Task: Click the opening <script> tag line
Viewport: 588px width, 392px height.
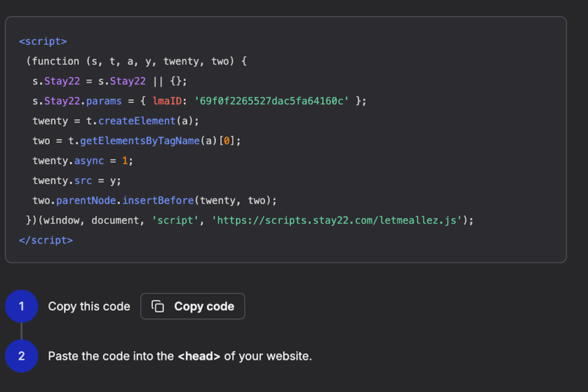Action: (43, 41)
